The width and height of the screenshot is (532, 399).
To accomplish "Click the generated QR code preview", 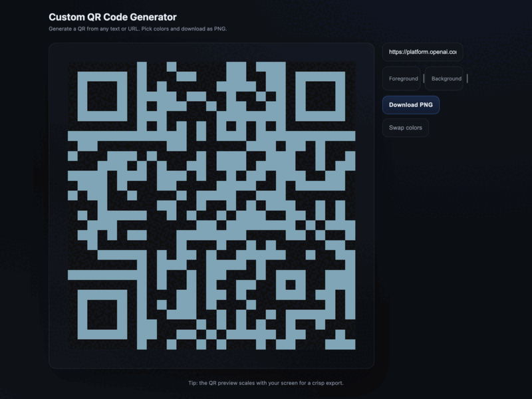I will coord(211,205).
